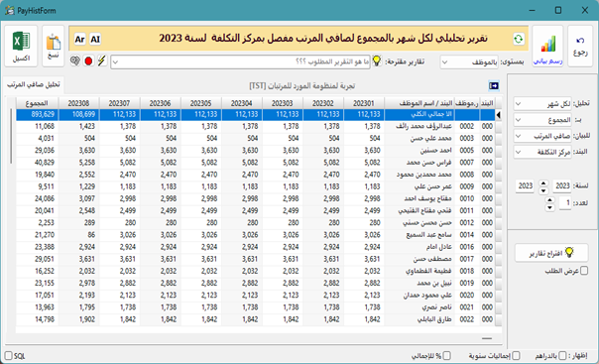The width and height of the screenshot is (599, 364).
Task: Check the عرض الطلب checkbox
Action: 584,271
